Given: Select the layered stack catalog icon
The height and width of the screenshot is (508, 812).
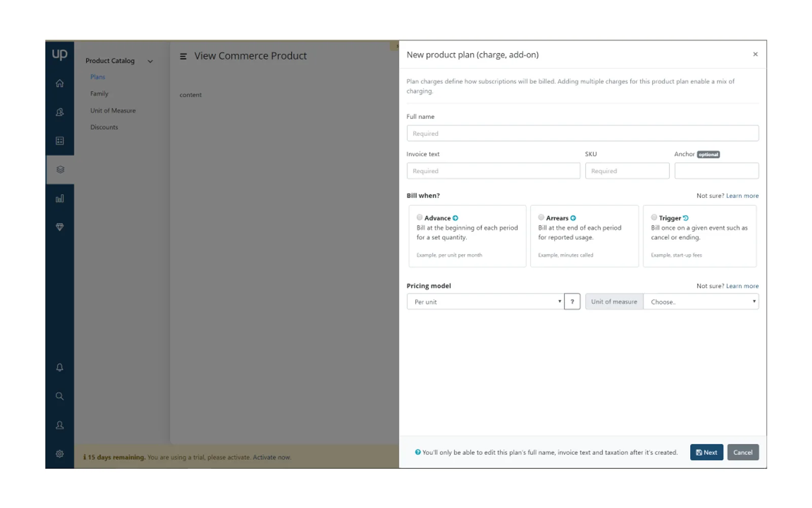Looking at the screenshot, I should (60, 170).
